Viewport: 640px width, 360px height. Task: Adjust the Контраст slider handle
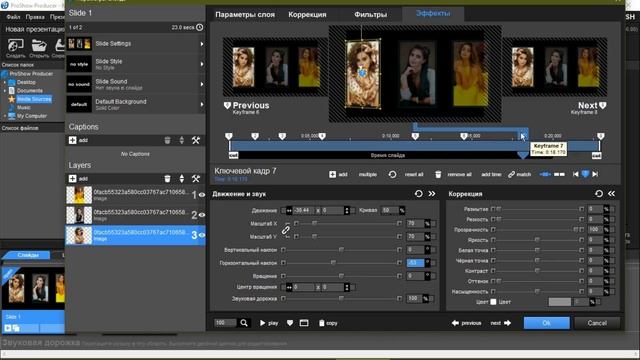click(537, 271)
